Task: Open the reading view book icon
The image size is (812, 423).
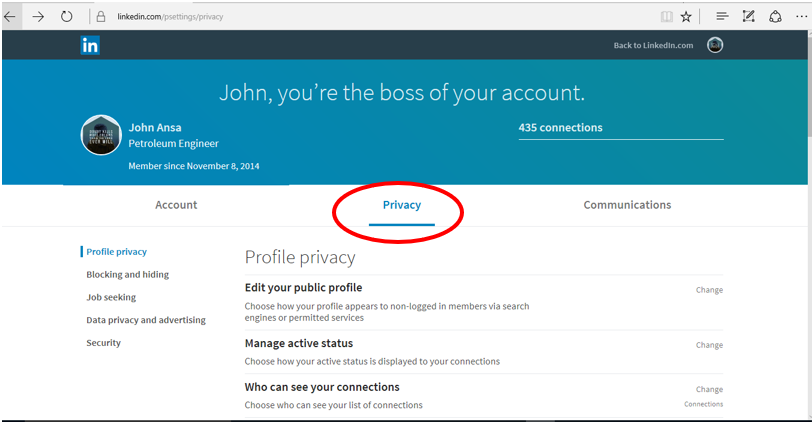Action: [666, 17]
